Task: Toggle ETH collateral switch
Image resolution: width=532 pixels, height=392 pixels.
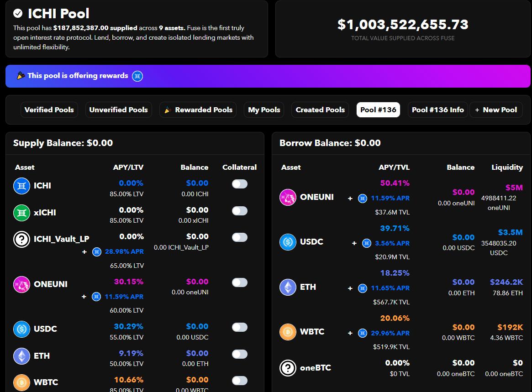Action: coord(239,354)
